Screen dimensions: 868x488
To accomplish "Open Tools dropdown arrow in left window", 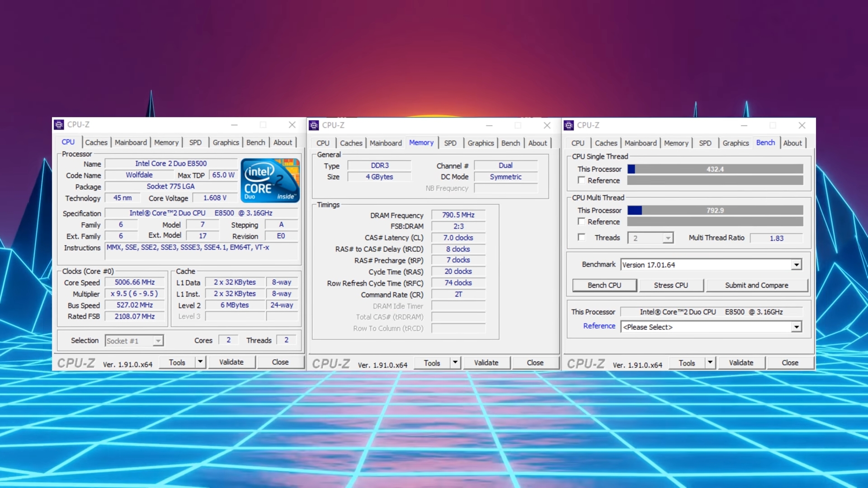I will pos(200,362).
